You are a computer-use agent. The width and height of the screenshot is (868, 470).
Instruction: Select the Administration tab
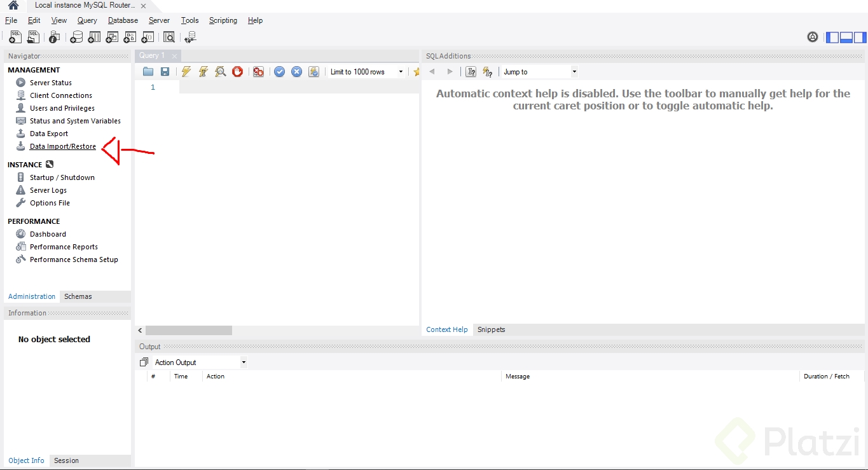32,296
